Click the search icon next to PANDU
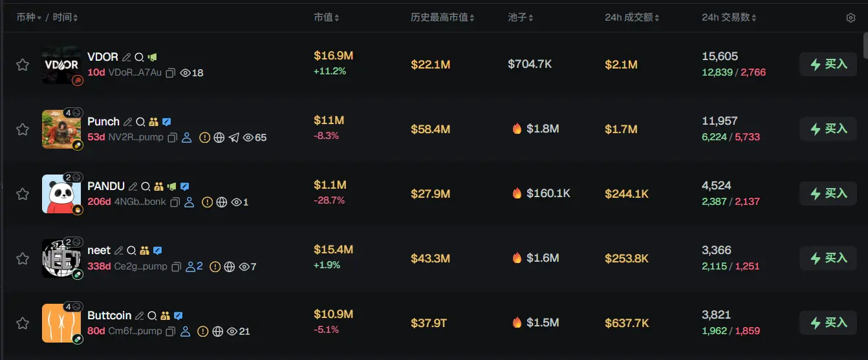 pyautogui.click(x=146, y=187)
